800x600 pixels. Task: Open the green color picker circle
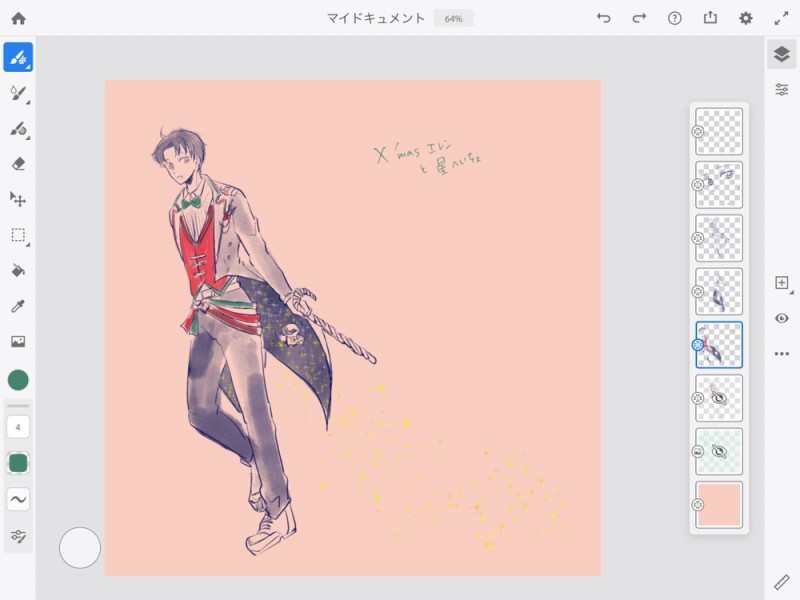[18, 380]
